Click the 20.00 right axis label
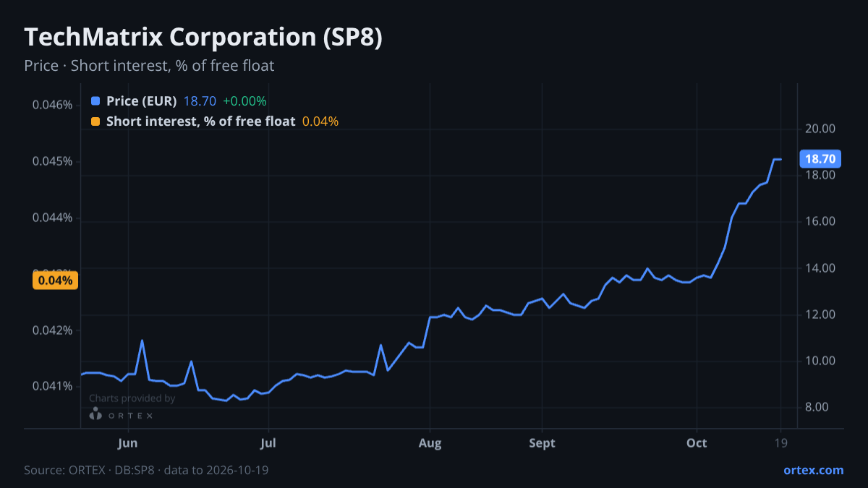 [820, 129]
